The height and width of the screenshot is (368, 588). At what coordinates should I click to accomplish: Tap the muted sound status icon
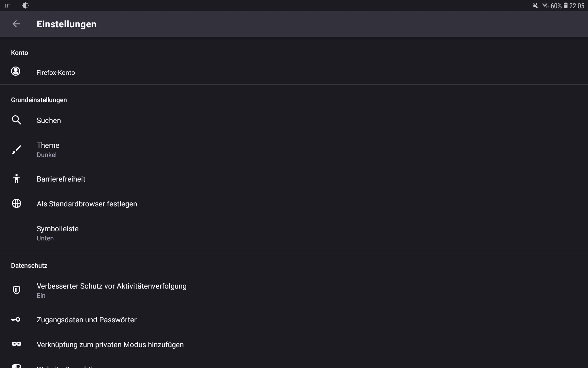point(536,6)
